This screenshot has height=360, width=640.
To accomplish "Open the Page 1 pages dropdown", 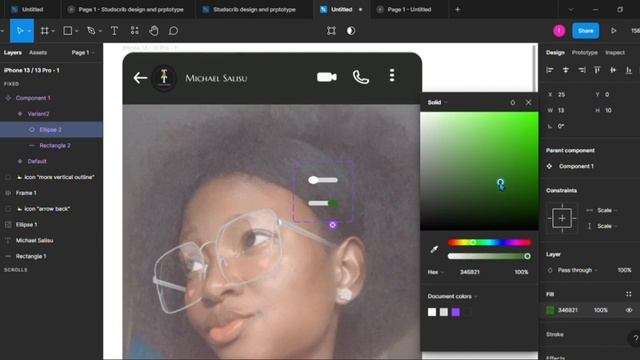I will tap(83, 53).
